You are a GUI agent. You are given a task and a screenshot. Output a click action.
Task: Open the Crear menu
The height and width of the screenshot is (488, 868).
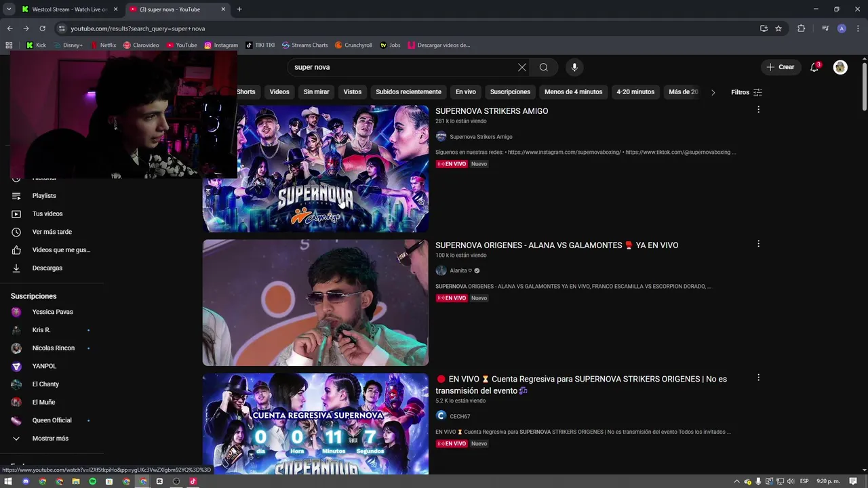point(781,67)
